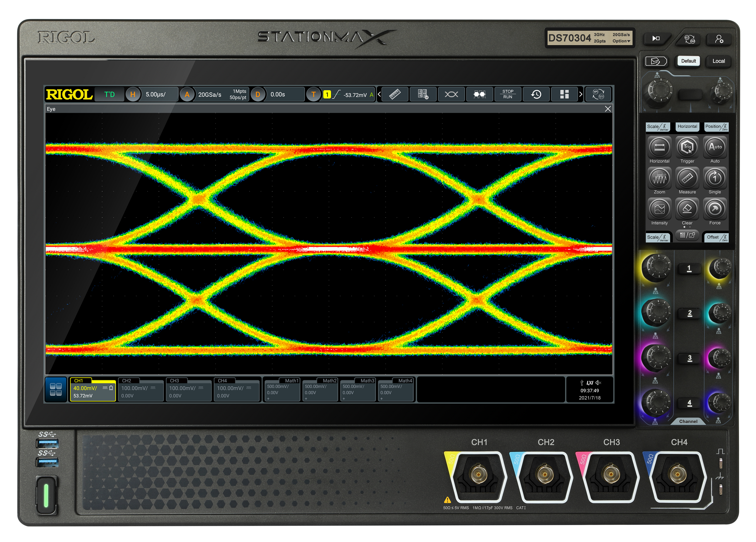This screenshot has width=756, height=542.
Task: Open the Math2 label
Action: pos(320,389)
